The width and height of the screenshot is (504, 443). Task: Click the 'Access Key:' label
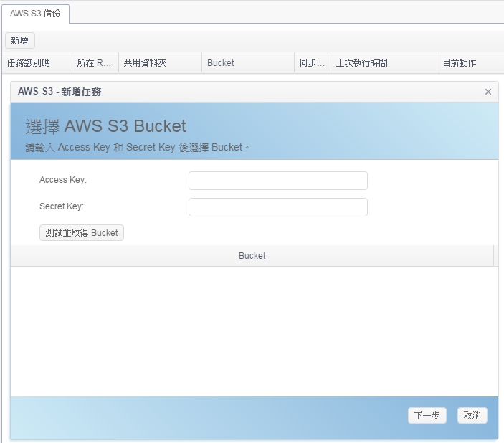point(63,180)
